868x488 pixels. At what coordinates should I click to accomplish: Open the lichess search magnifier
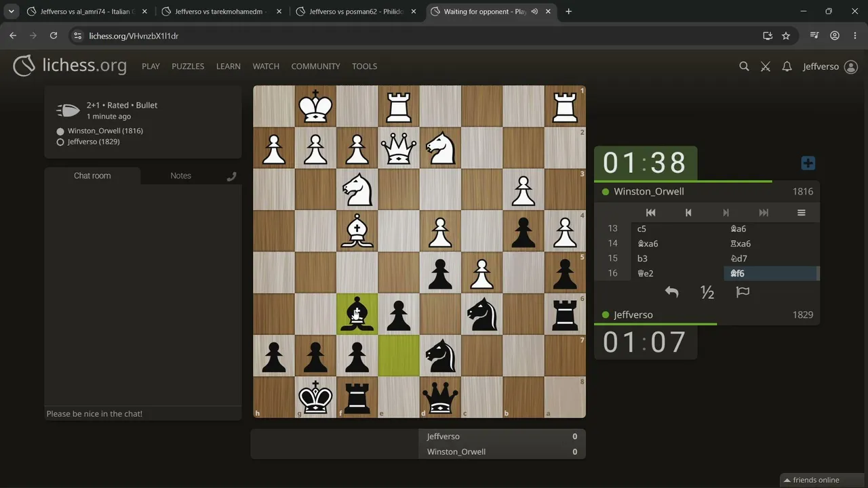pyautogui.click(x=744, y=66)
